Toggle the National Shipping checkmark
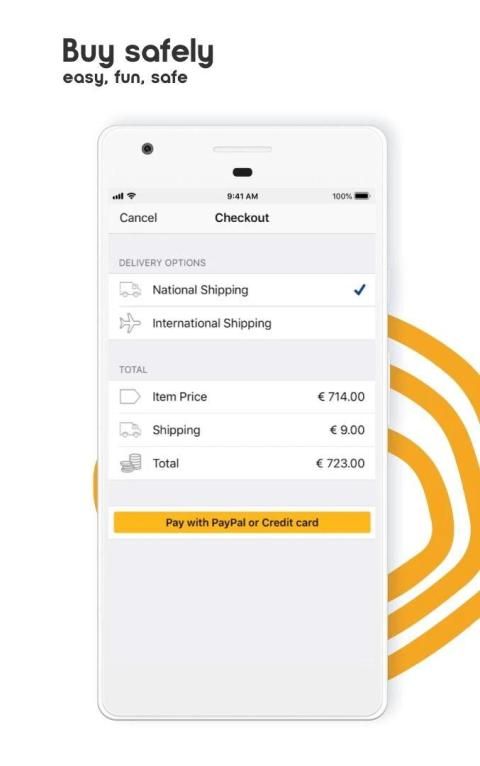Image resolution: width=480 pixels, height=766 pixels. pos(359,290)
